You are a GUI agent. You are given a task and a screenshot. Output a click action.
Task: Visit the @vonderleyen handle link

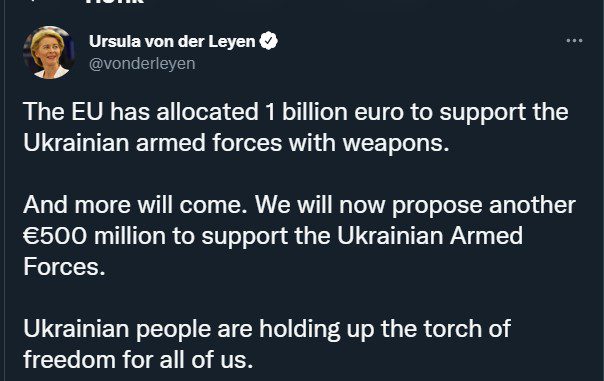point(142,64)
